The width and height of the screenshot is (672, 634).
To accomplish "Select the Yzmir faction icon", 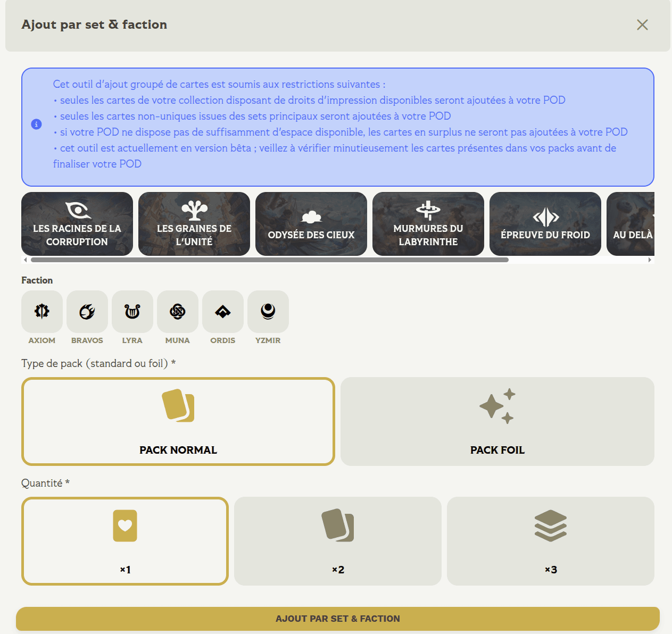I will click(268, 311).
